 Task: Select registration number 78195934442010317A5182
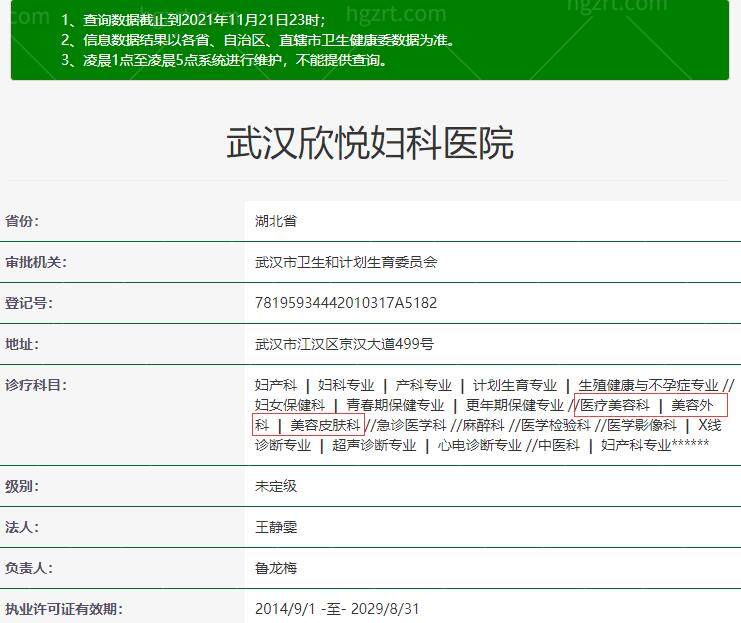[x=346, y=303]
